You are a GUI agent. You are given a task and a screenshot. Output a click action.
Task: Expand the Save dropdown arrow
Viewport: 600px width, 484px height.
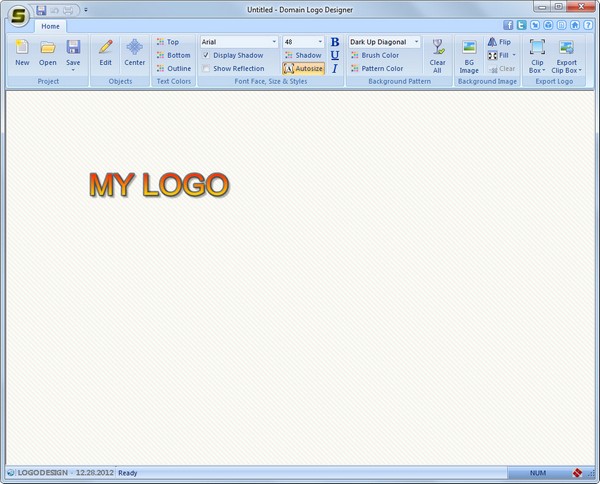(73, 70)
